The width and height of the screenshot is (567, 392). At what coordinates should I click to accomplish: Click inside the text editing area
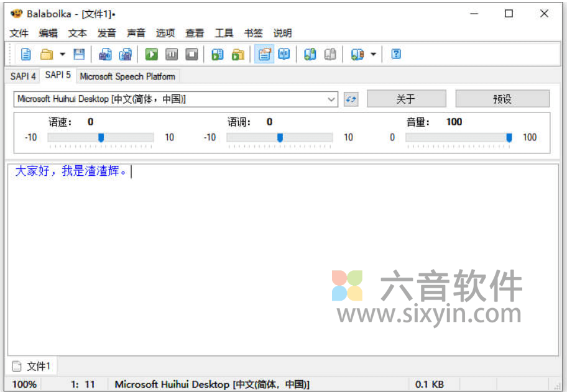click(x=249, y=248)
